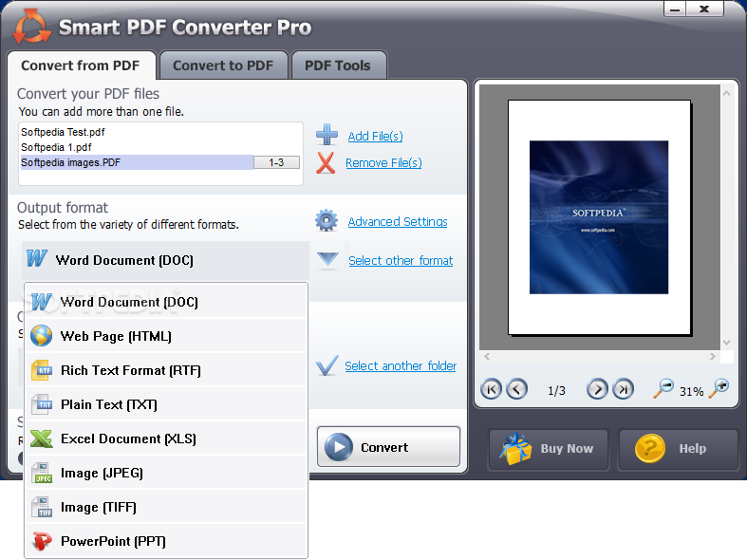Zoom out preview with minus magnifier
This screenshot has width=747, height=560.
click(663, 388)
